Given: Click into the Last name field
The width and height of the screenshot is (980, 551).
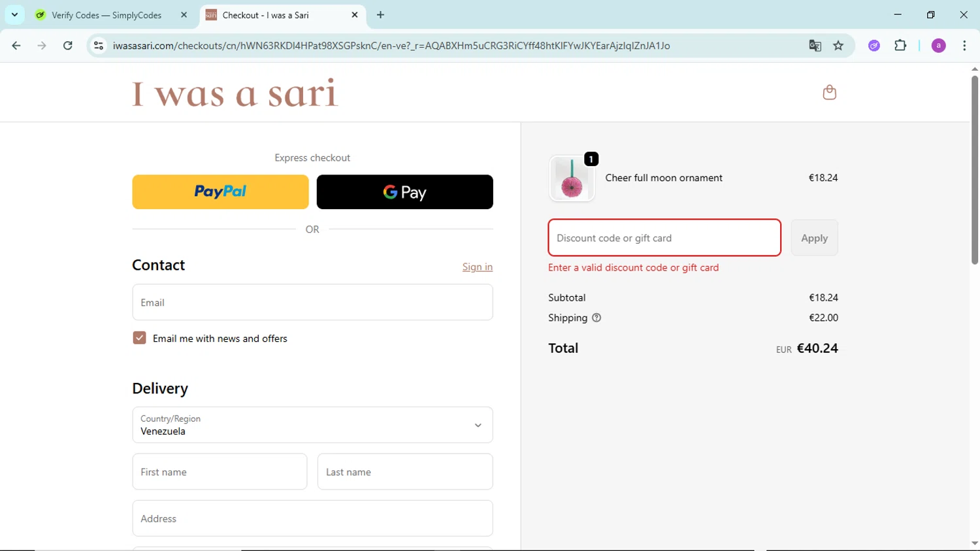Looking at the screenshot, I should pyautogui.click(x=405, y=471).
